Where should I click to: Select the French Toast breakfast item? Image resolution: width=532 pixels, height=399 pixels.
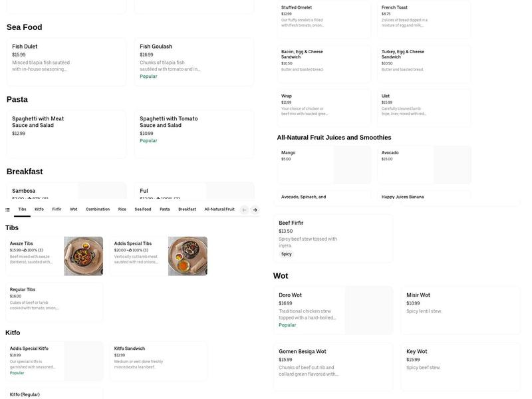(x=424, y=19)
